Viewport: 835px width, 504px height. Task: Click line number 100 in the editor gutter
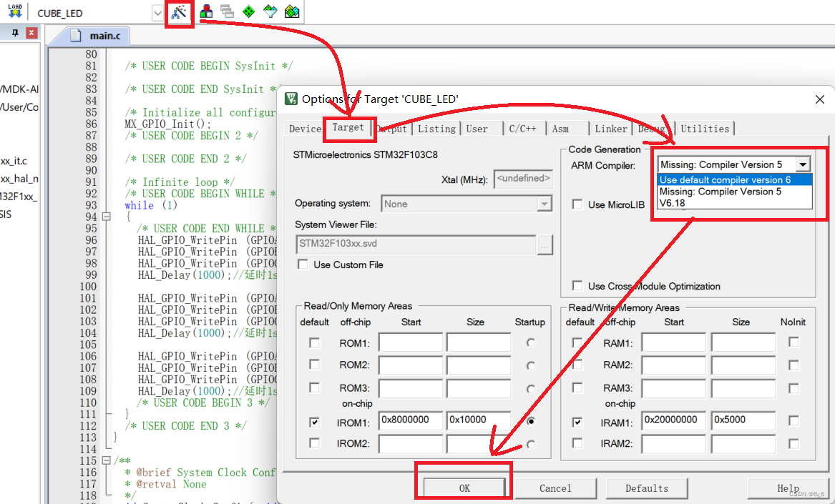click(x=89, y=287)
